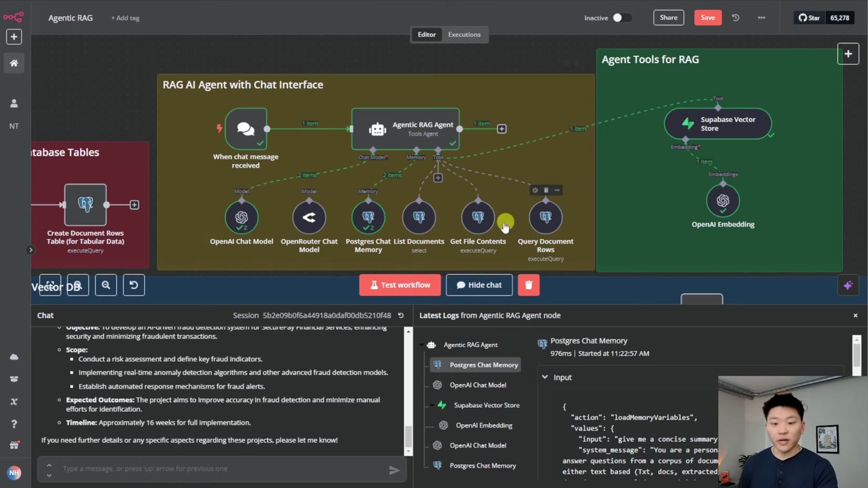This screenshot has height=488, width=868.
Task: Select the Supabase Vector Store canvas node
Action: (718, 123)
